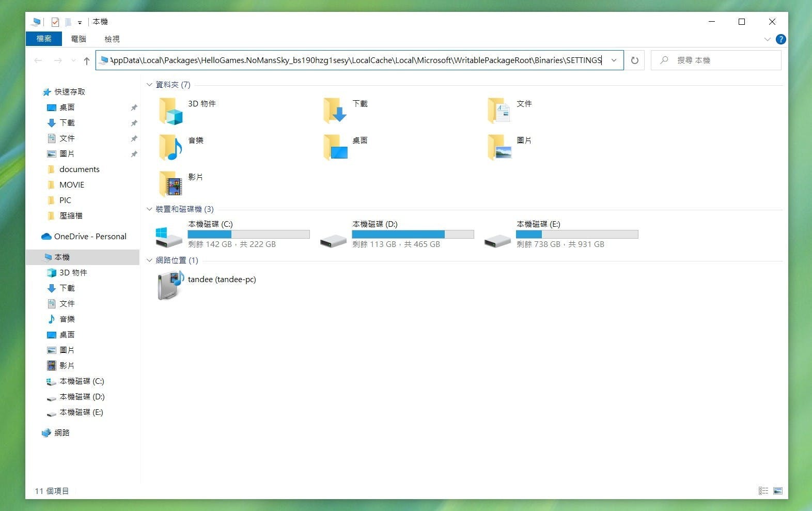812x511 pixels.
Task: Expand the ribbon with the chevron
Action: coord(767,39)
